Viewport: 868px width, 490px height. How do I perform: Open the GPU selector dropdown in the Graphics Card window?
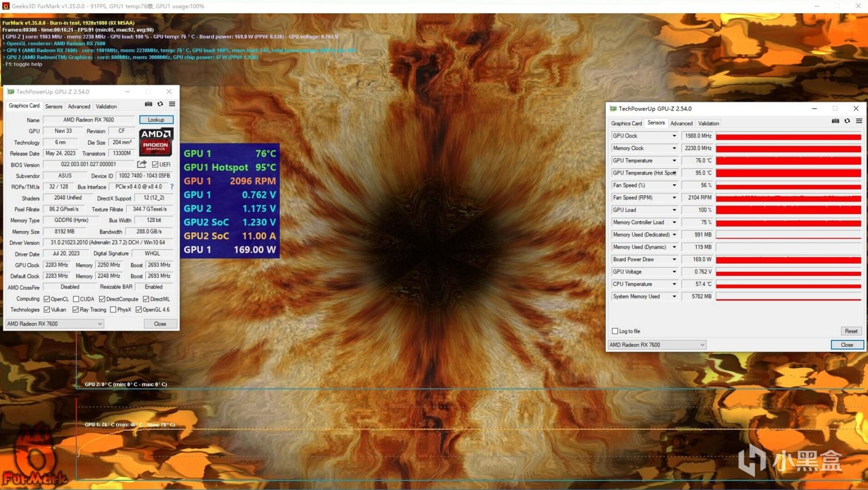point(54,324)
